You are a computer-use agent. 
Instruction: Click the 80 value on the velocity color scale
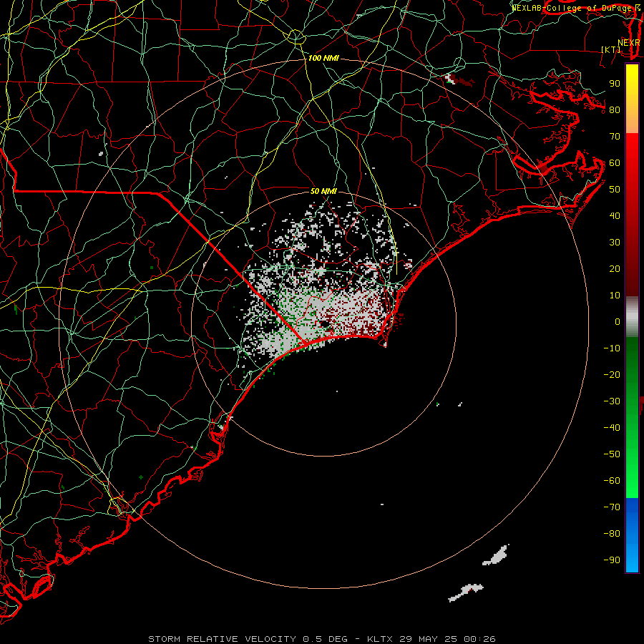(x=615, y=110)
